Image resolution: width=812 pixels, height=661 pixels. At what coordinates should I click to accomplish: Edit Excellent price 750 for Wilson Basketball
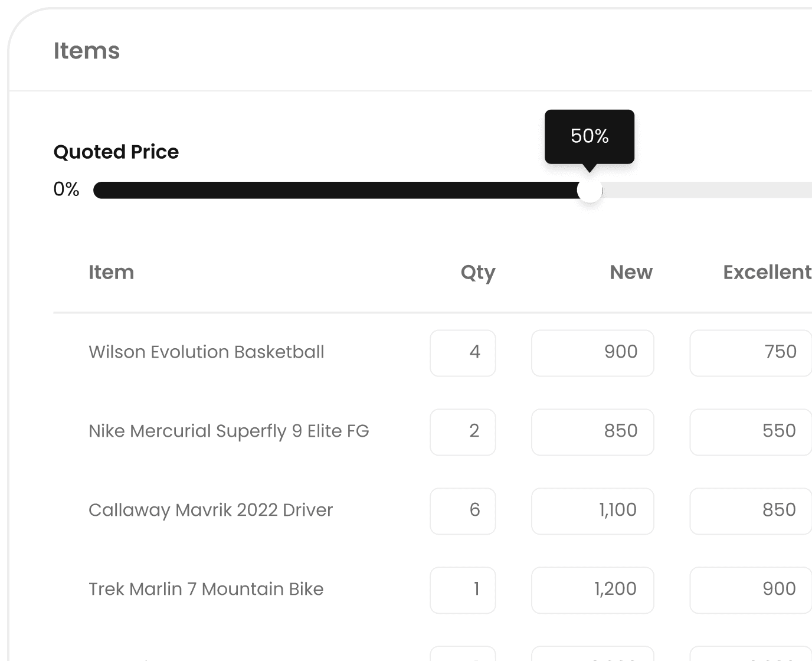coord(751,353)
